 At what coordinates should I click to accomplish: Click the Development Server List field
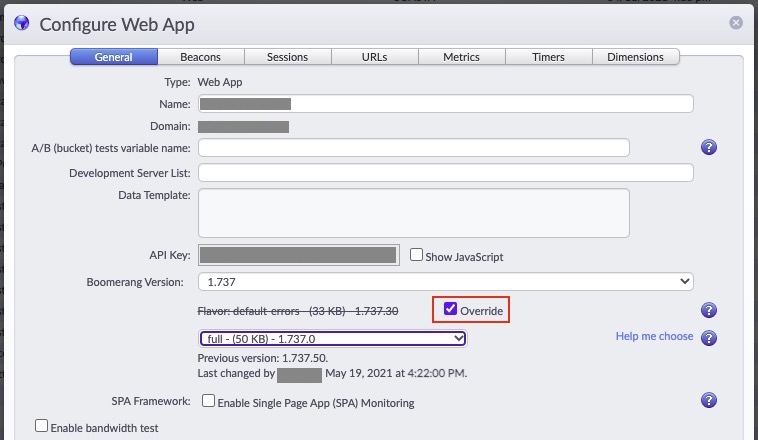[445, 173]
